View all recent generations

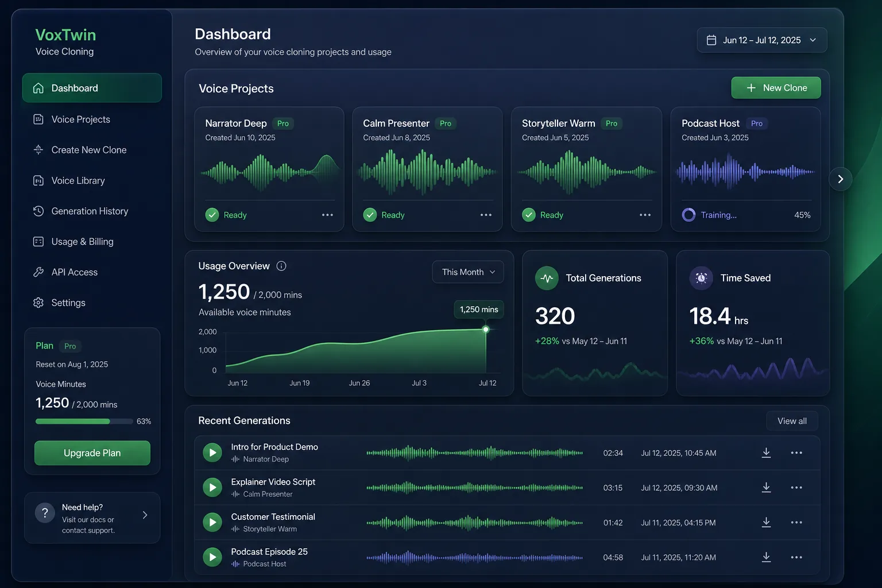[792, 421]
